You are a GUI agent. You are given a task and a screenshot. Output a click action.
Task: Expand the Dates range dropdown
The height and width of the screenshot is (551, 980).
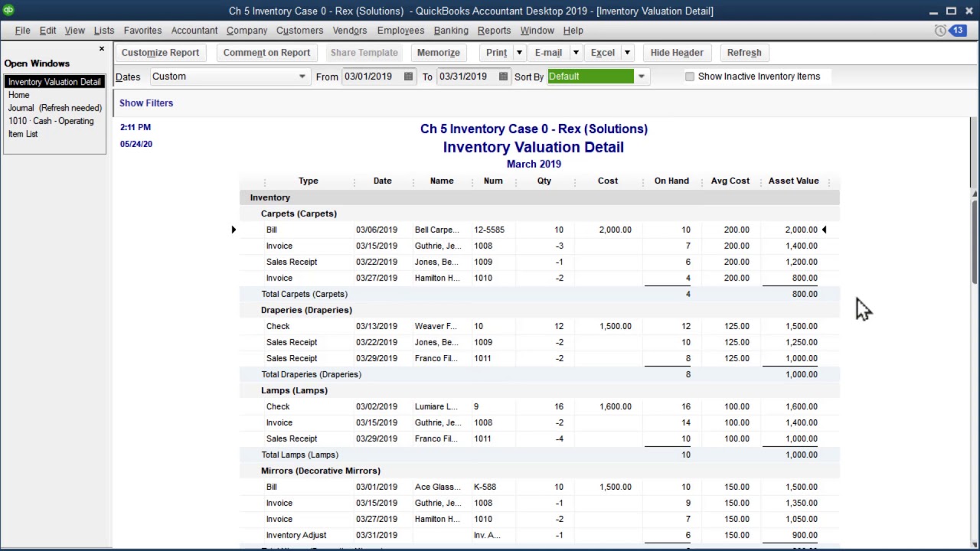(x=302, y=77)
